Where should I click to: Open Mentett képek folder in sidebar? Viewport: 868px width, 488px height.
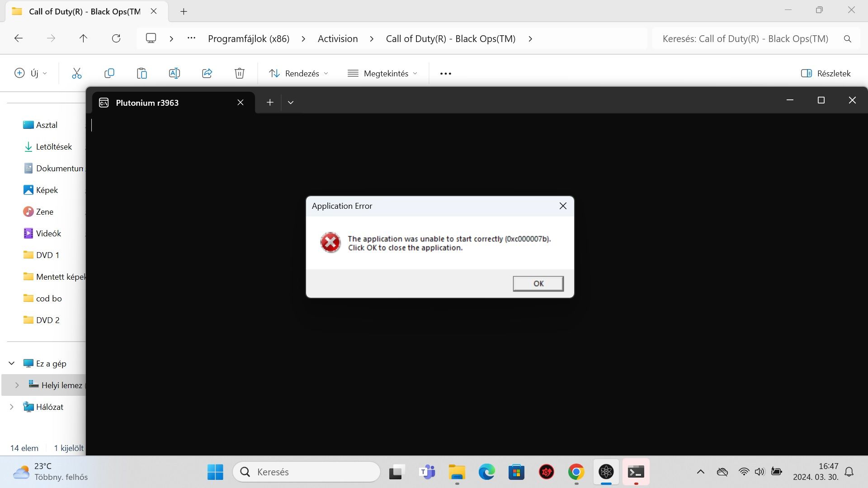(54, 277)
